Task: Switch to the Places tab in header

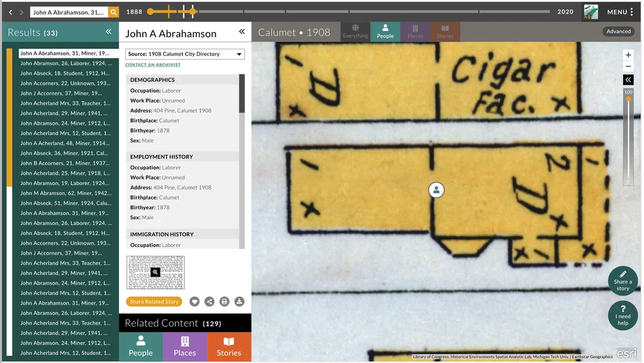Action: point(415,32)
